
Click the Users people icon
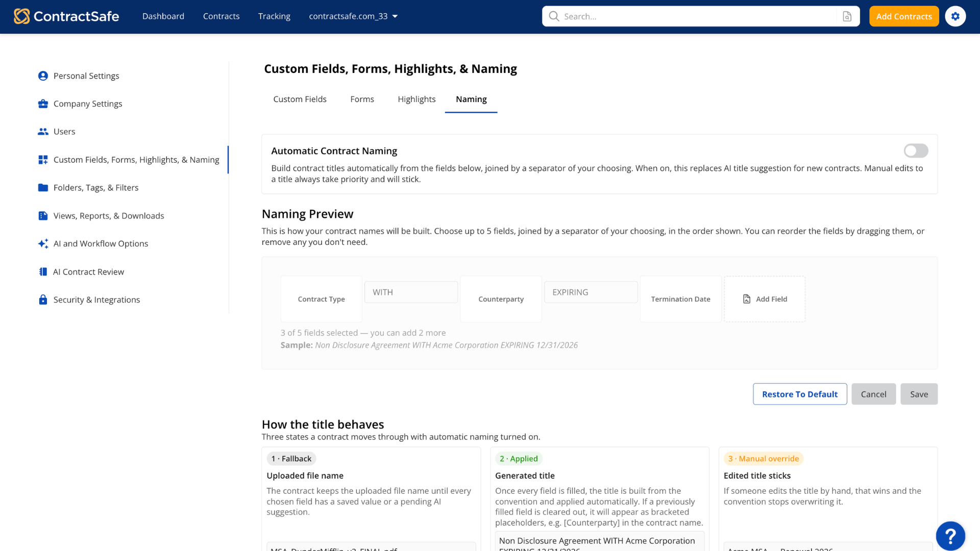[43, 132]
